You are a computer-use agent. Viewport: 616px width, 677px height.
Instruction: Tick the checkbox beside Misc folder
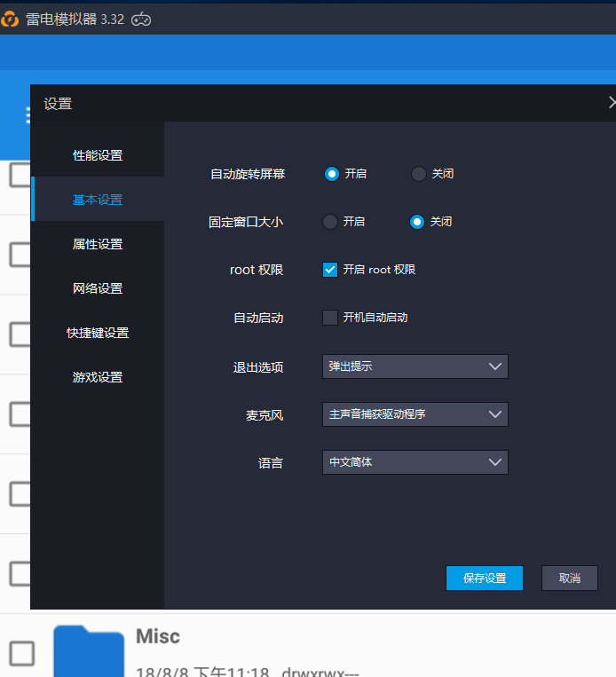21,654
